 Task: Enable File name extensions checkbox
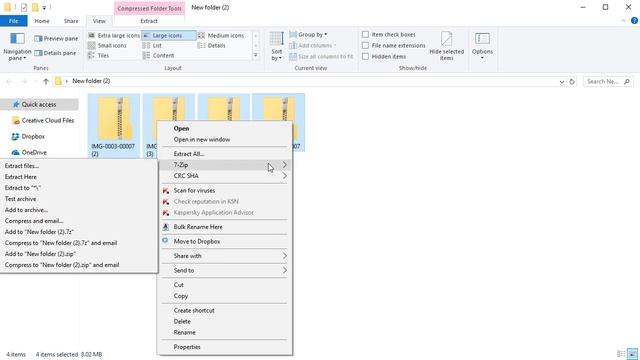click(365, 45)
